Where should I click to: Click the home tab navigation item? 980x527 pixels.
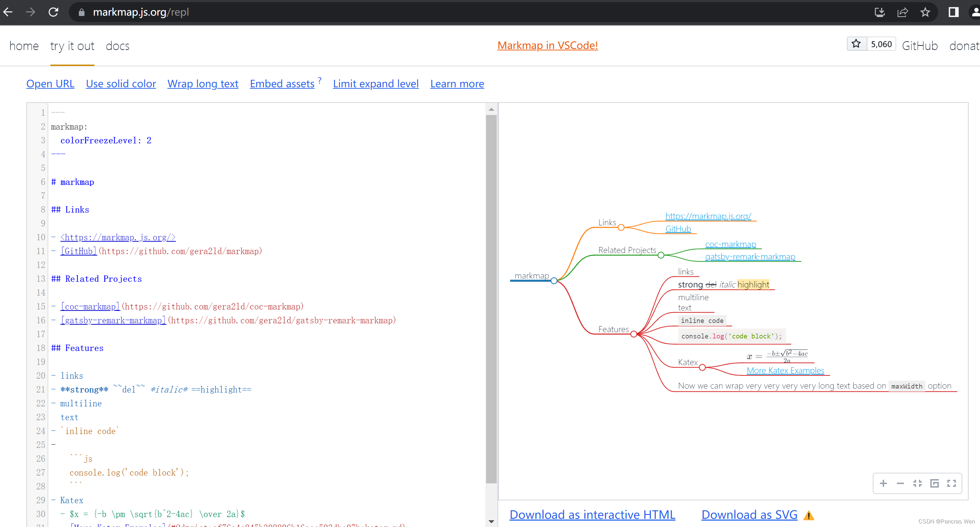tap(24, 45)
